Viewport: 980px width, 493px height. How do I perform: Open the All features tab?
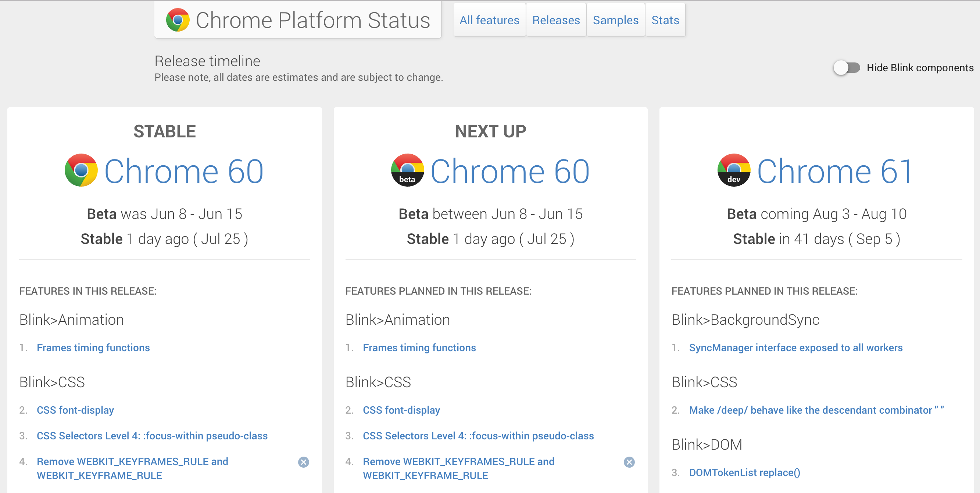pos(489,20)
